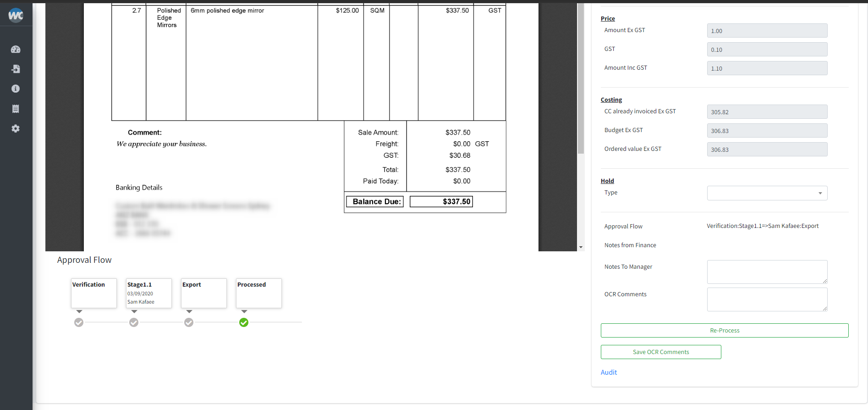Click Save OCR Comments button
Image resolution: width=868 pixels, height=410 pixels.
[661, 352]
